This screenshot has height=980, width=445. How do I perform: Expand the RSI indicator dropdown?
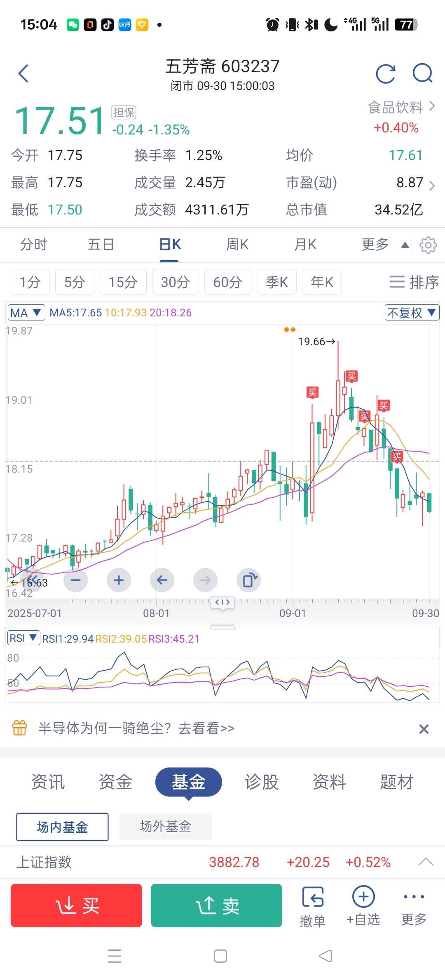[x=23, y=638]
